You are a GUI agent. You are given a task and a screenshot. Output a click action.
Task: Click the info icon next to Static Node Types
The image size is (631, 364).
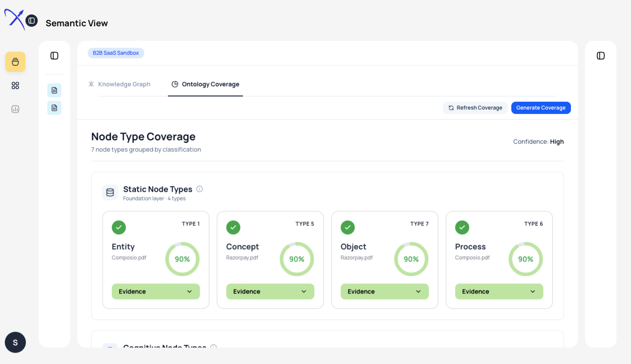(199, 188)
